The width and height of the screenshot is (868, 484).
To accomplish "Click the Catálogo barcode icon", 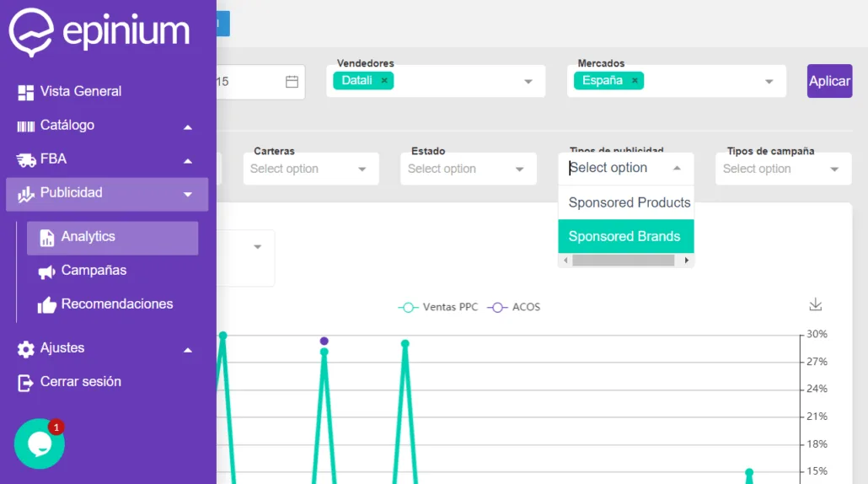I will coord(25,126).
